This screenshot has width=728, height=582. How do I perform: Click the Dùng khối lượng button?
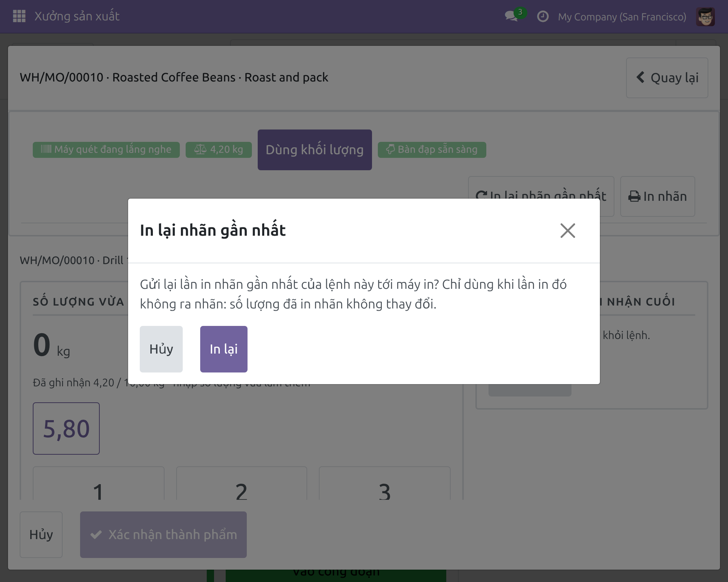coord(314,150)
